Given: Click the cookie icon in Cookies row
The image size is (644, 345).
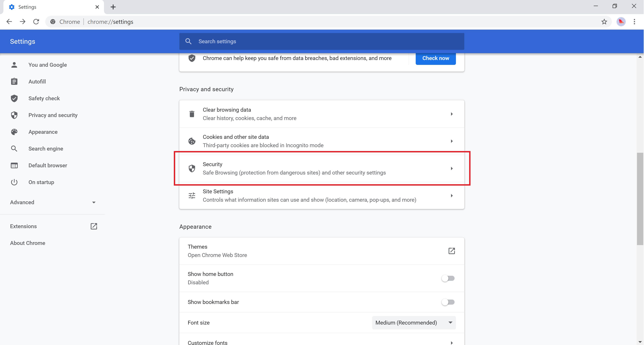Looking at the screenshot, I should point(192,141).
